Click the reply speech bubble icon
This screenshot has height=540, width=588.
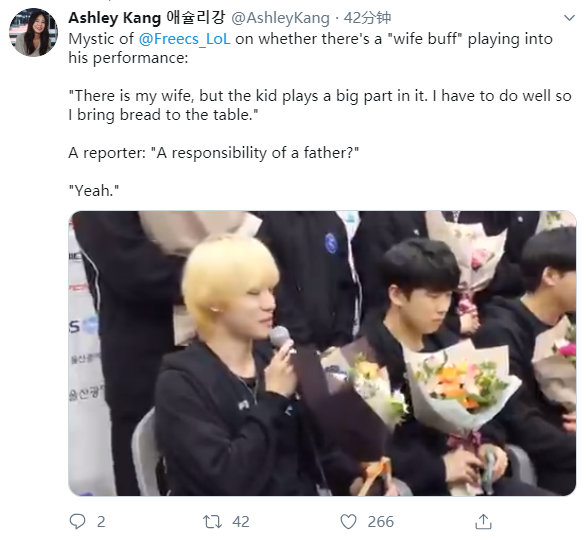click(x=78, y=521)
